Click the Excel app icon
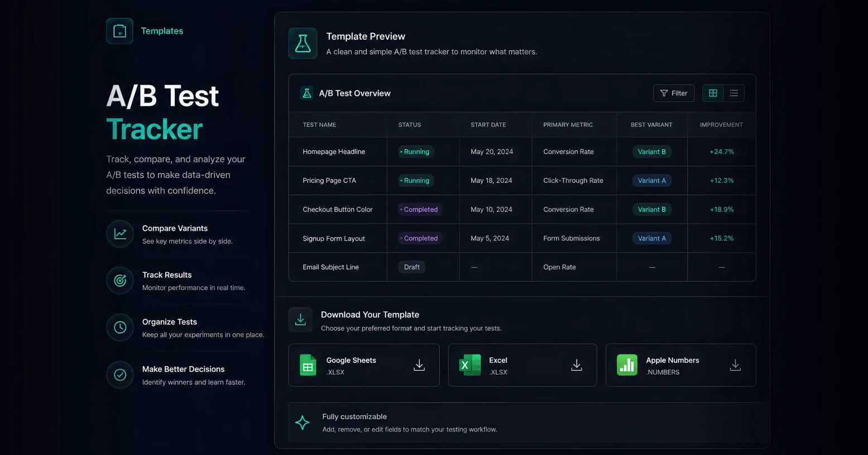The image size is (868, 455). point(470,365)
